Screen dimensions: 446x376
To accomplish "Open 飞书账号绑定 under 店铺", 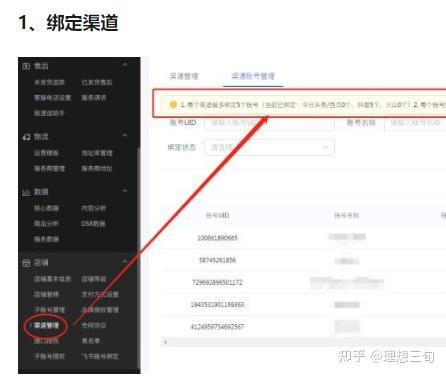I will pyautogui.click(x=100, y=356).
